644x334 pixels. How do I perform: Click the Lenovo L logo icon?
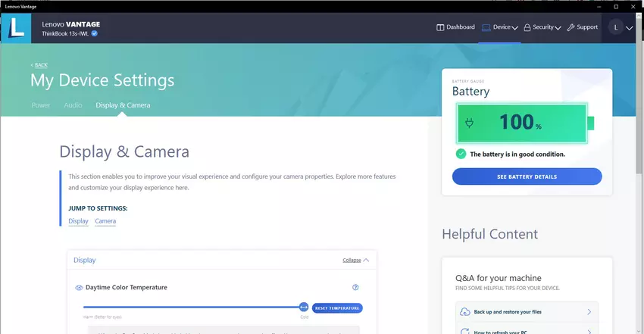[15, 28]
